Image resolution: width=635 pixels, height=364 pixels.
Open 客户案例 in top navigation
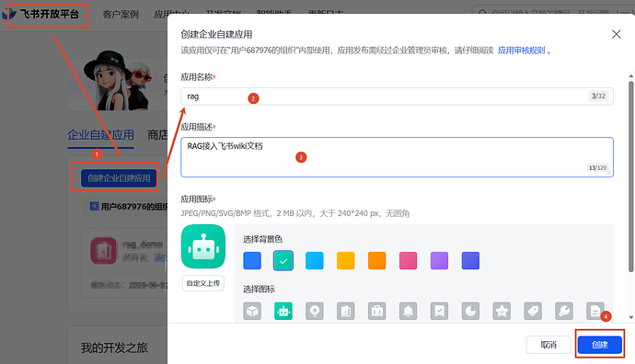click(121, 15)
